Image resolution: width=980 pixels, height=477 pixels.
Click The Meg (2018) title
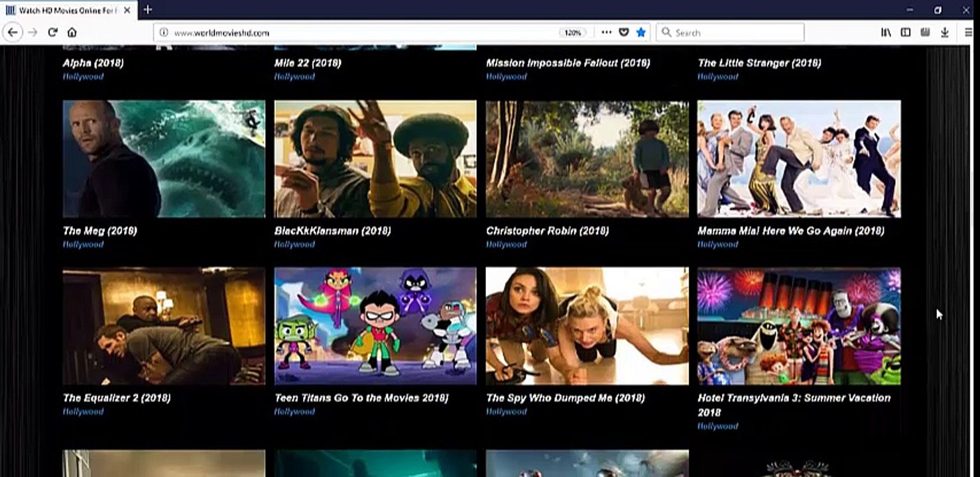(99, 231)
